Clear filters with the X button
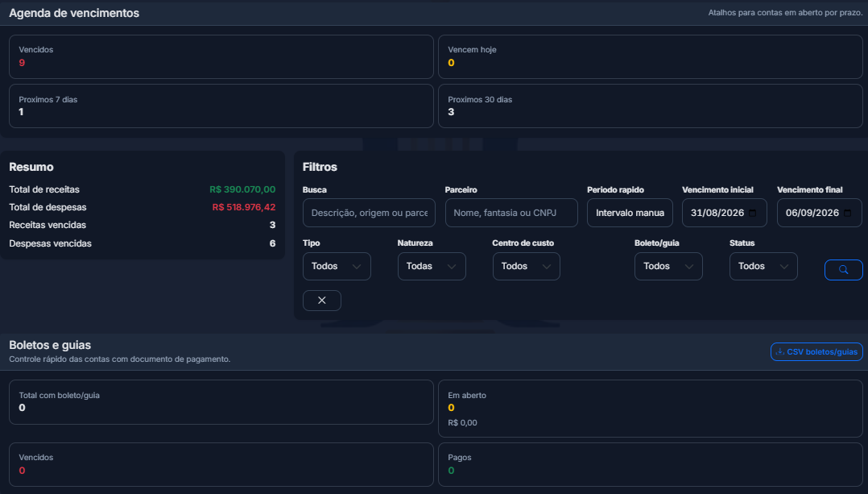The width and height of the screenshot is (868, 494). 321,300
